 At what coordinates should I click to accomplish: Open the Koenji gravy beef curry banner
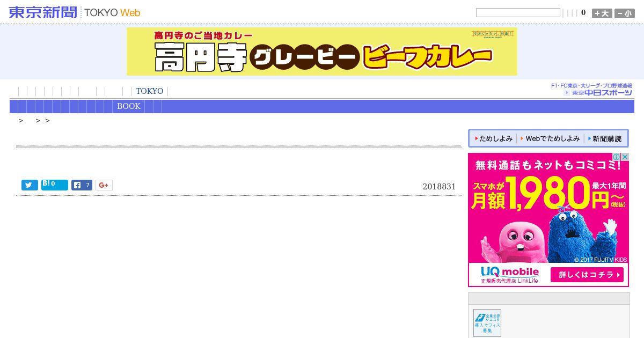tap(322, 52)
